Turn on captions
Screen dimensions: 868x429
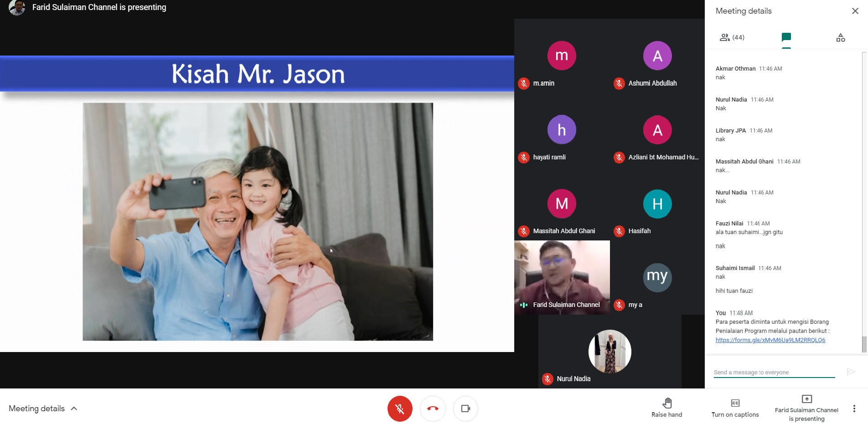[x=735, y=408]
